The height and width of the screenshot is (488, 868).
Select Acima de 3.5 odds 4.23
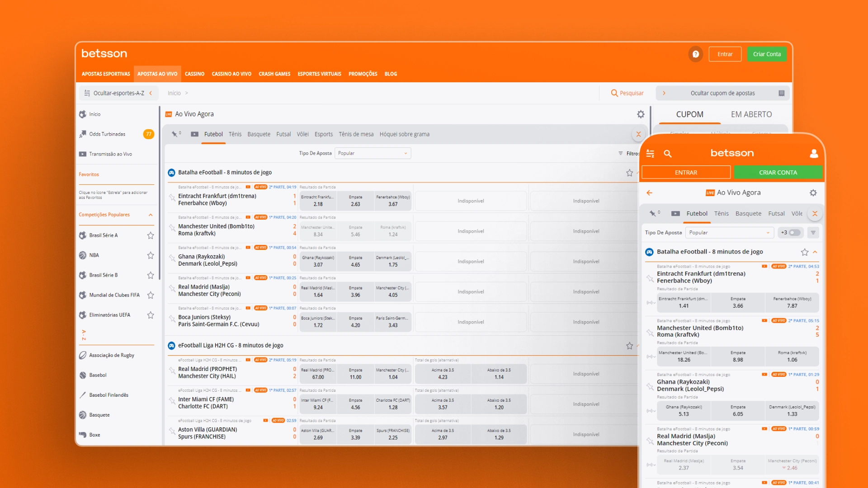coord(443,374)
